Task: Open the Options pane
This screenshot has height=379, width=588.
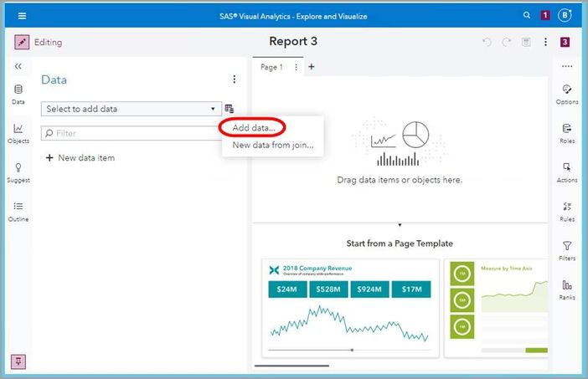Action: coord(567,95)
